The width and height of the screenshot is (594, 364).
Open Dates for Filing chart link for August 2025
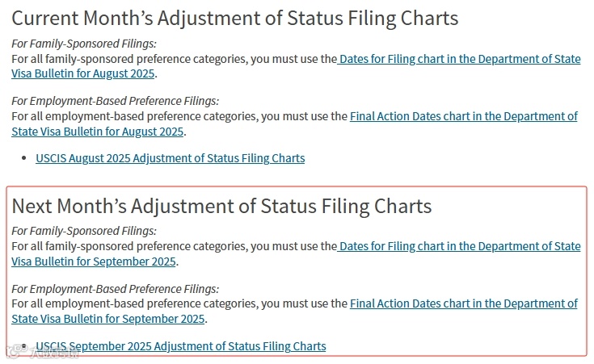(459, 60)
